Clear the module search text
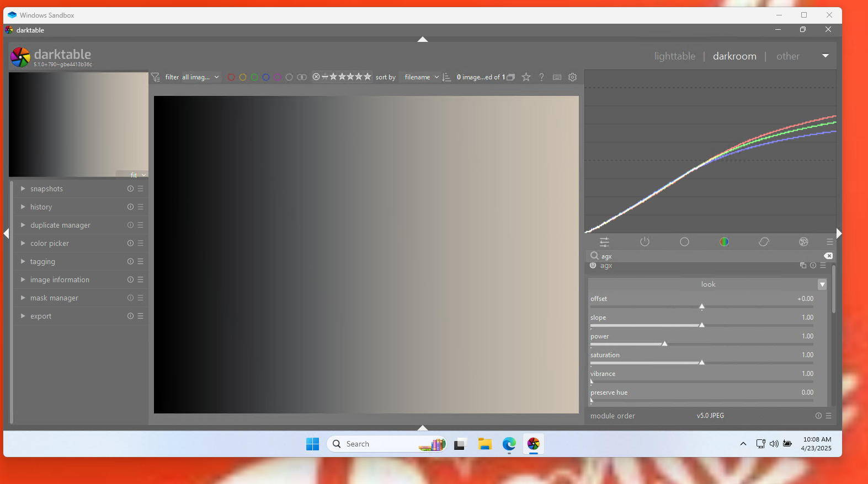This screenshot has height=484, width=868. tap(828, 256)
